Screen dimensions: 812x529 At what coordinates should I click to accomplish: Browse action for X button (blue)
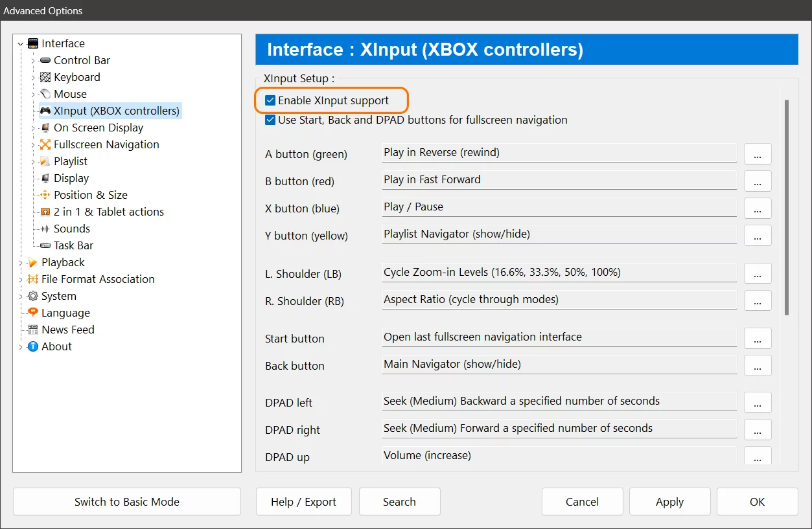pos(758,208)
